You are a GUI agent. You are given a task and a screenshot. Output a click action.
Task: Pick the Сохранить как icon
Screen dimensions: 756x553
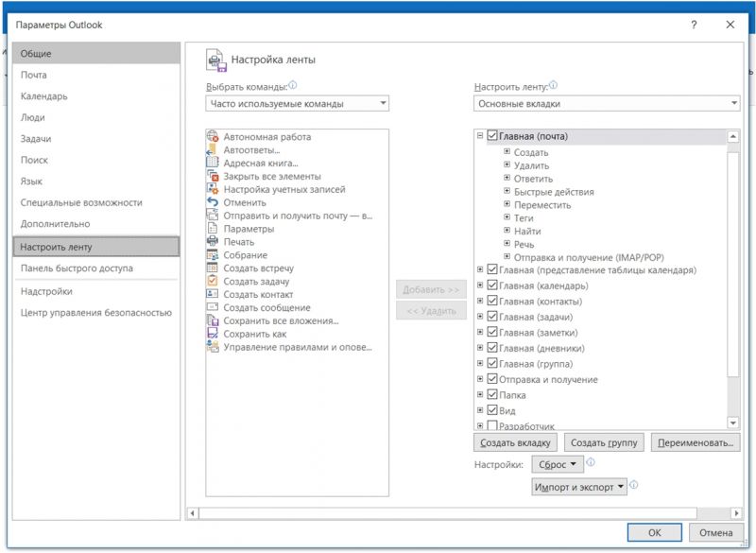(213, 333)
